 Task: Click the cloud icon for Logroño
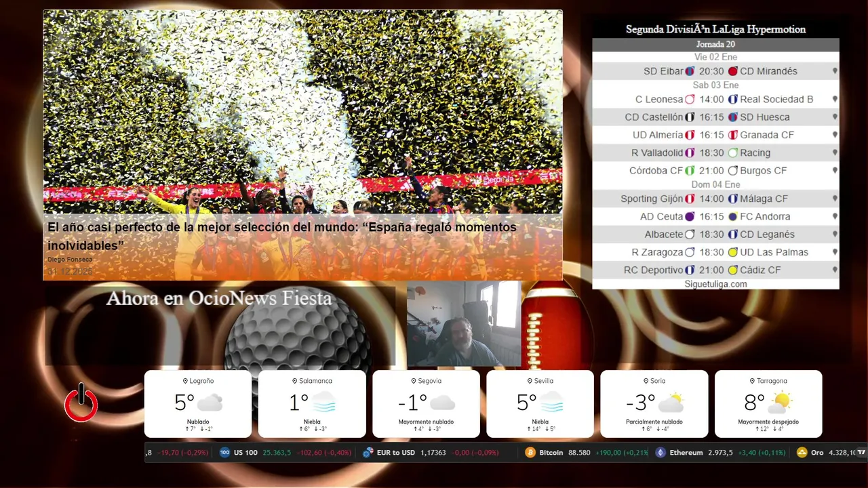(x=210, y=403)
